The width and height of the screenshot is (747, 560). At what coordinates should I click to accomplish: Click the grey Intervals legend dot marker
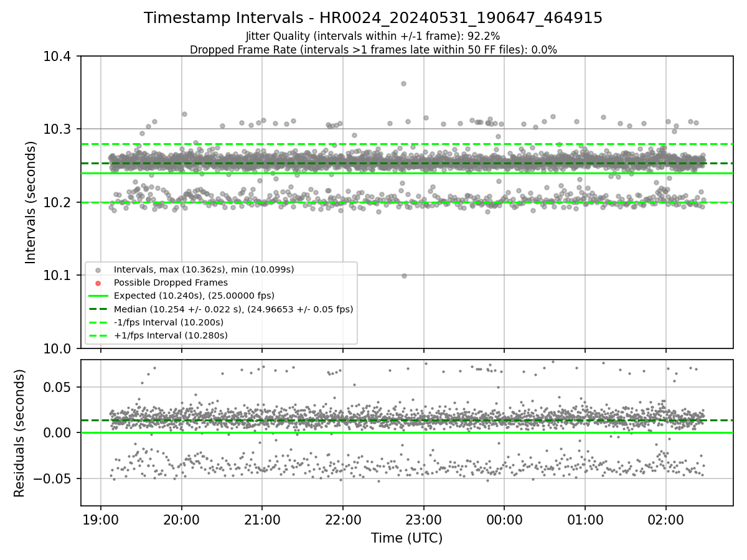[x=98, y=270]
